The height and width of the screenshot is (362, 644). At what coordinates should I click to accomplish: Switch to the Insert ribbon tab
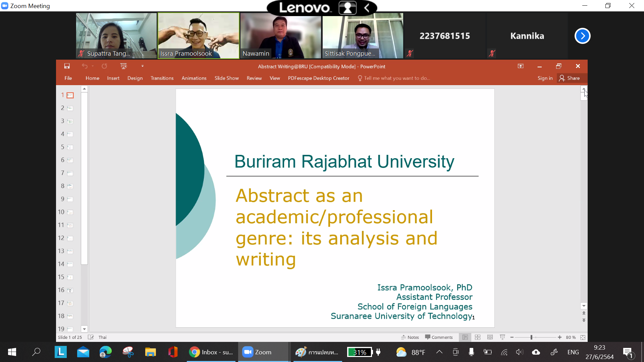[113, 78]
